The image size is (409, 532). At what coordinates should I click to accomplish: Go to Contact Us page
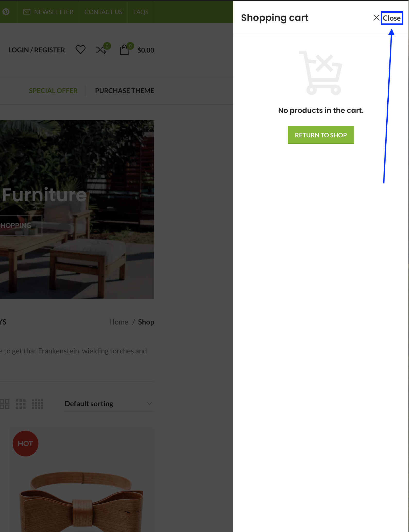click(103, 12)
